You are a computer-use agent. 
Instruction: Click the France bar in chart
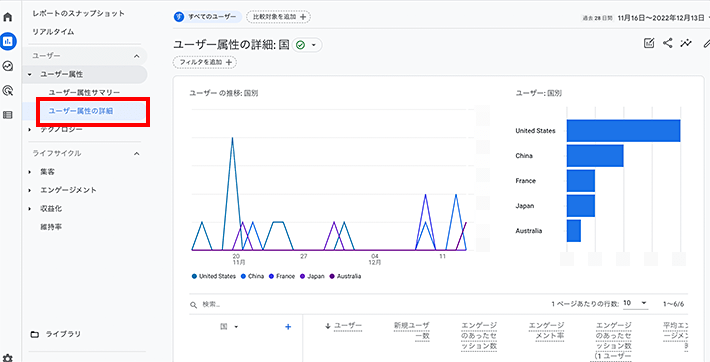580,181
